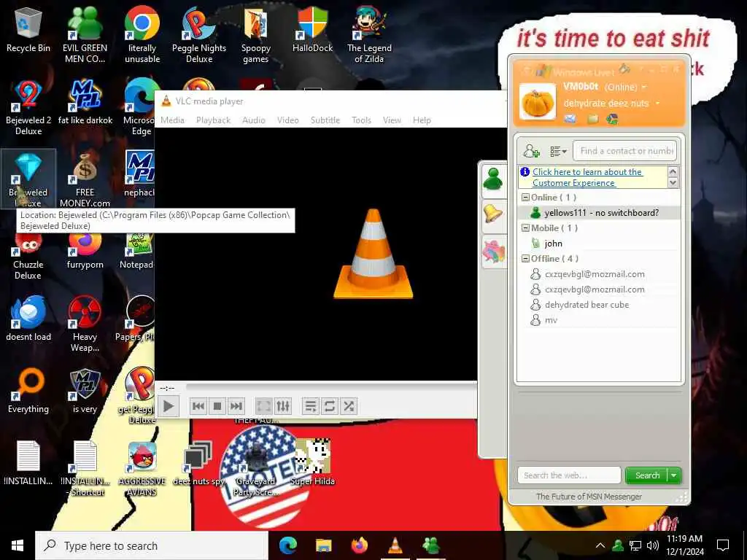The width and height of the screenshot is (747, 560).
Task: Click The Future of MSN Messenger text
Action: (589, 497)
